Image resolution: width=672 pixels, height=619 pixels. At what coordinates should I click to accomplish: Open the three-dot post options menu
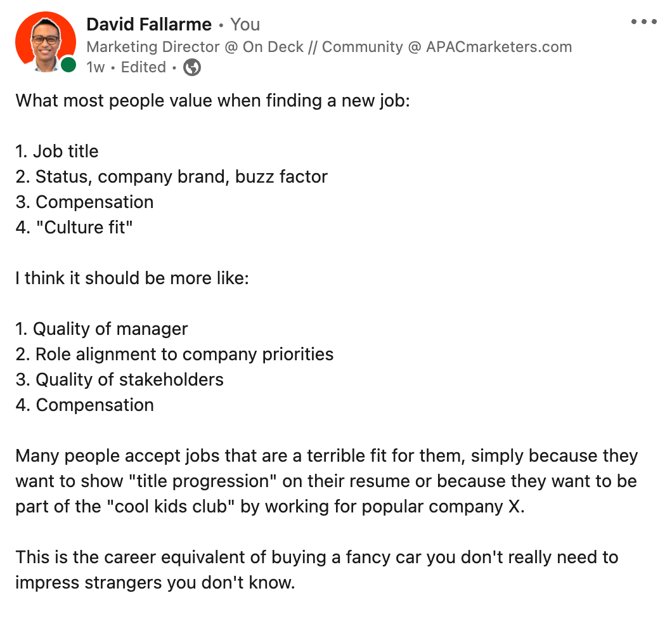point(643,22)
